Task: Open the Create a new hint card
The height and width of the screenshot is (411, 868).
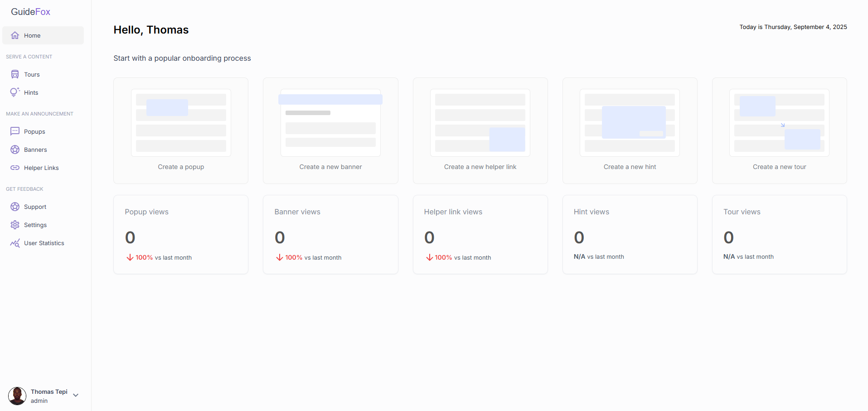Action: click(x=630, y=131)
